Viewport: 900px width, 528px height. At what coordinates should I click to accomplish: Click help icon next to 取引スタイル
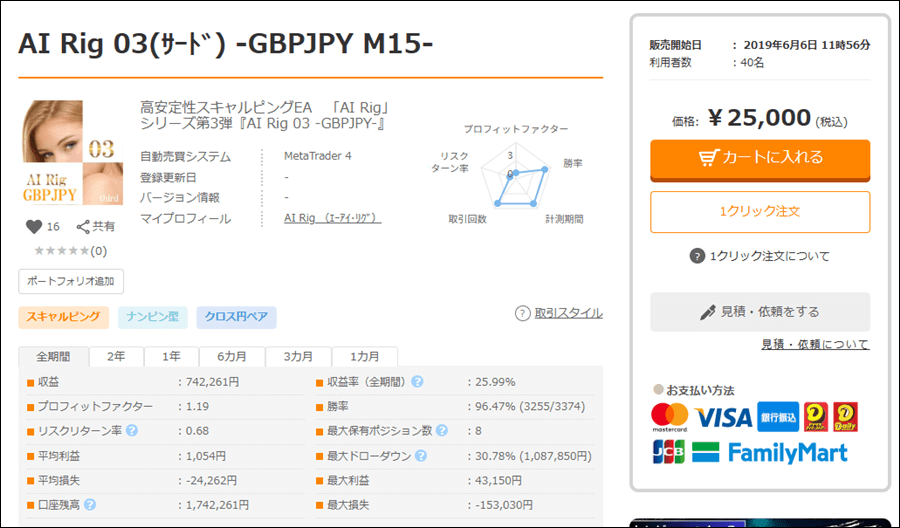pyautogui.click(x=522, y=313)
